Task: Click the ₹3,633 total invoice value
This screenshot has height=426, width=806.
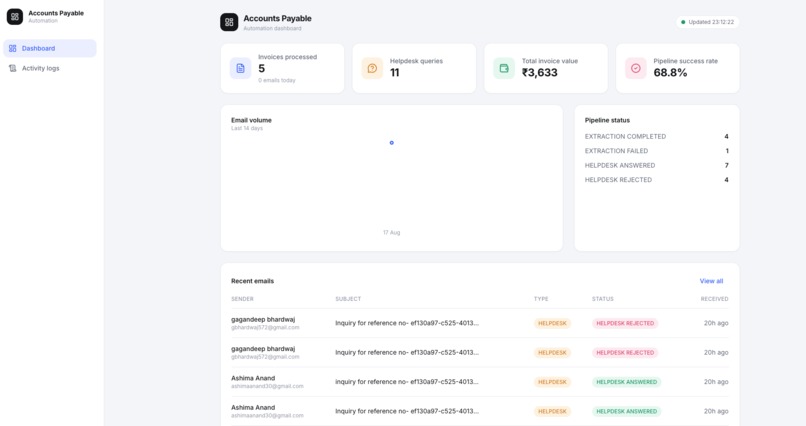Action: (x=540, y=72)
